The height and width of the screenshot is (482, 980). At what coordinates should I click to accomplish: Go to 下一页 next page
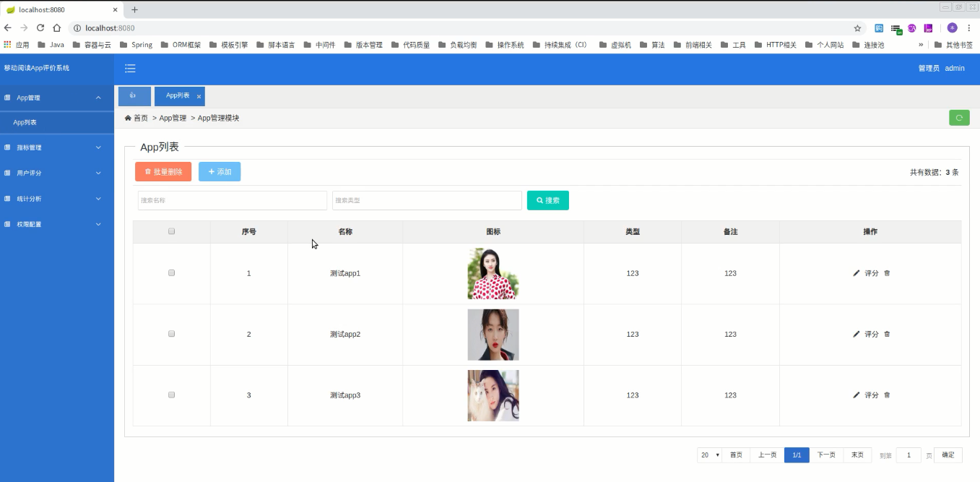pos(826,455)
